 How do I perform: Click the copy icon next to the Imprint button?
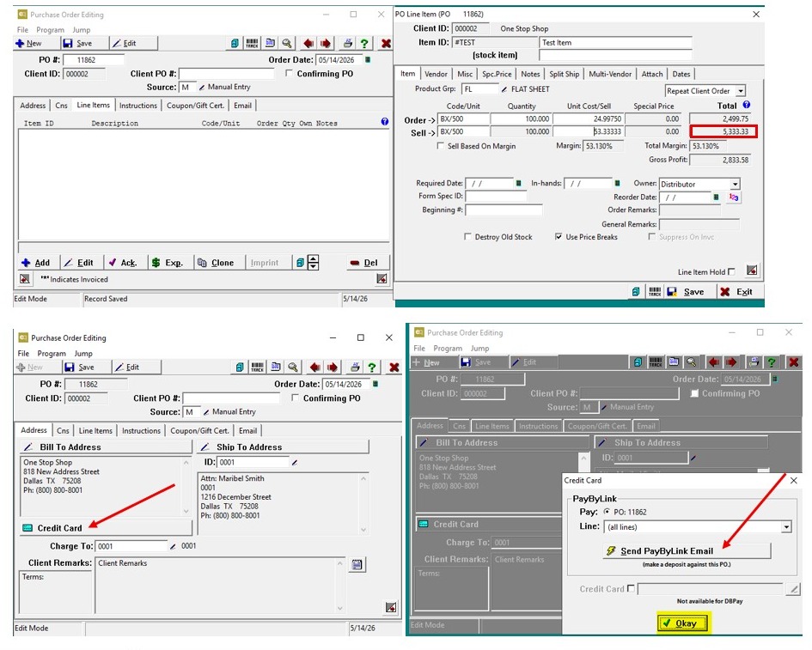coord(300,263)
